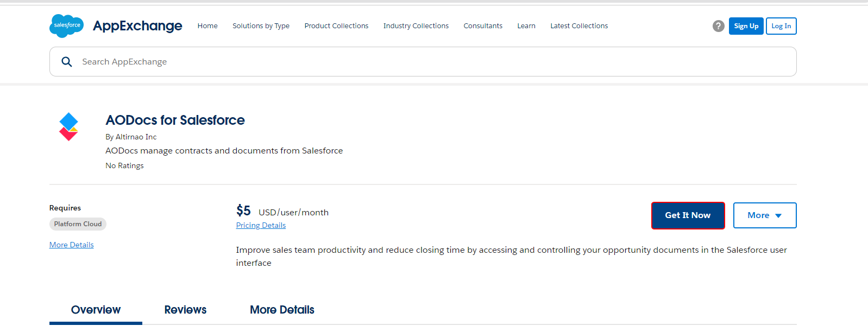Click the AODocs app logo
Screen dimensions: 868x332
[x=68, y=127]
